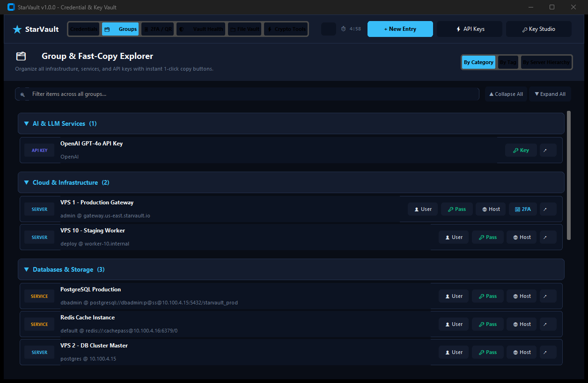This screenshot has height=383, width=588.
Task: Collapse the Databases & Storage group
Action: click(x=291, y=269)
